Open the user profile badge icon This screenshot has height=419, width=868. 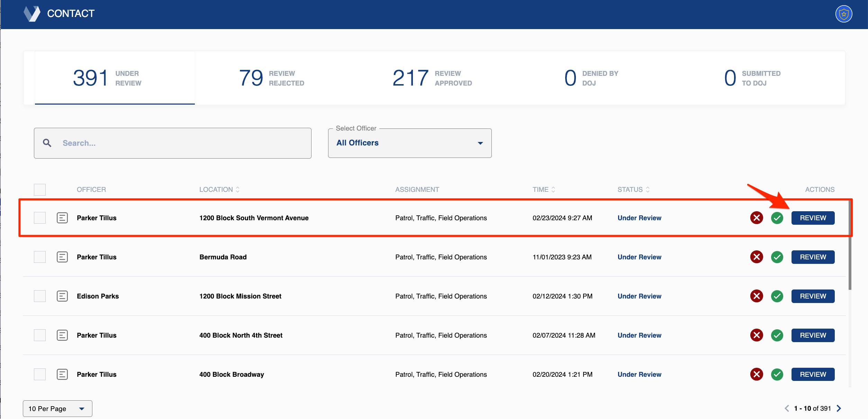pos(843,14)
